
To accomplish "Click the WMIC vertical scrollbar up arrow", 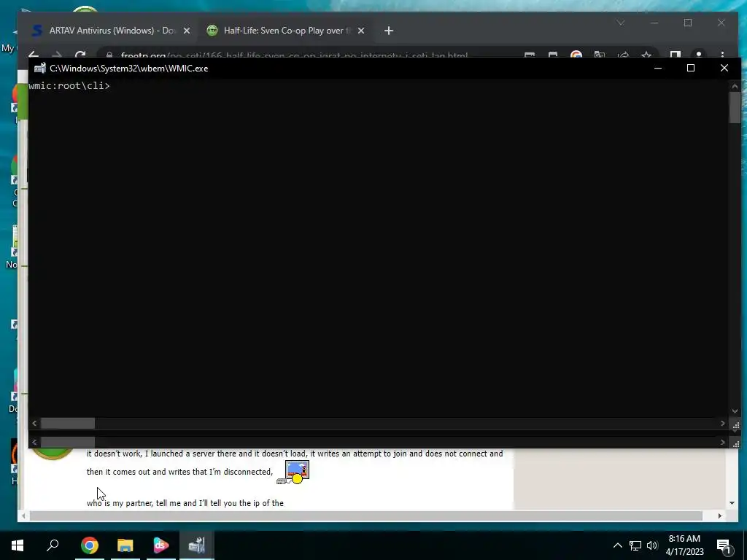I will click(x=735, y=86).
